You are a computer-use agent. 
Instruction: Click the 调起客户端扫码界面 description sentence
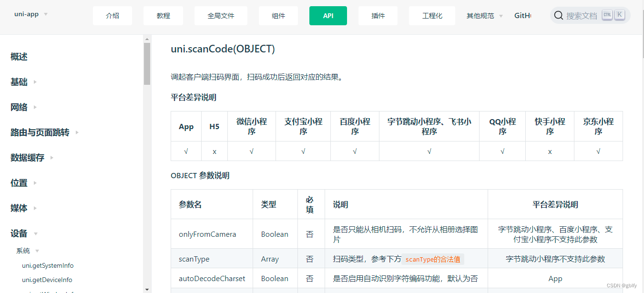256,77
